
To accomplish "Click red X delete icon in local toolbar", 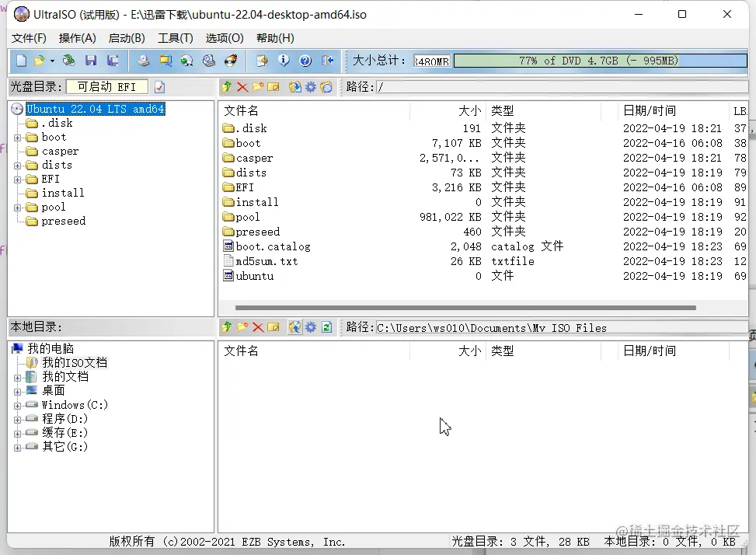I will click(258, 328).
